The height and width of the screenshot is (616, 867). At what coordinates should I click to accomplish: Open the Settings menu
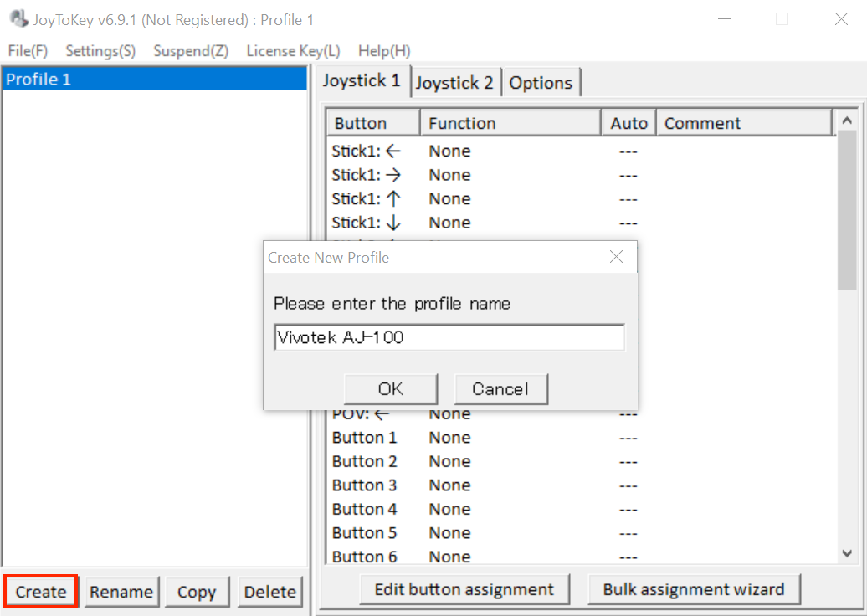click(100, 51)
